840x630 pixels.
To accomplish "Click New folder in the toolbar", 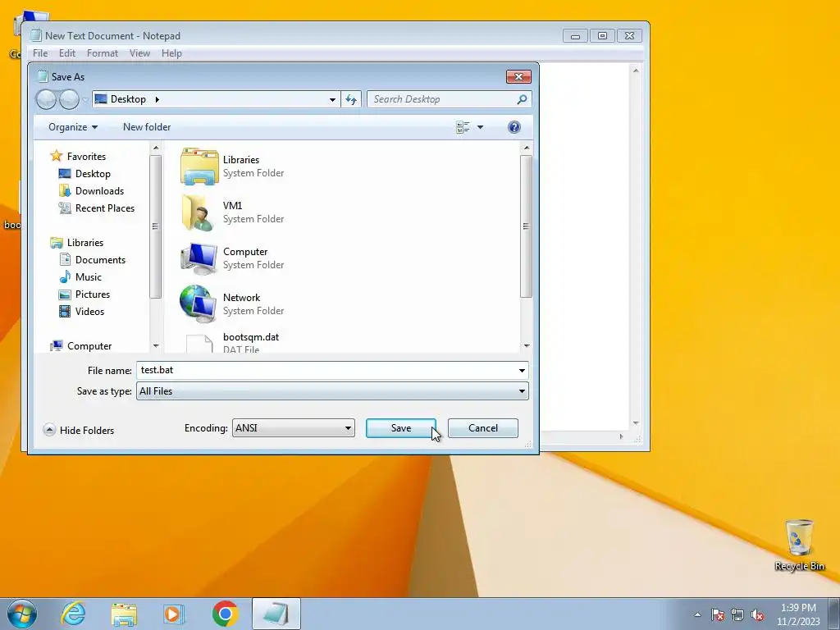I will (x=147, y=127).
